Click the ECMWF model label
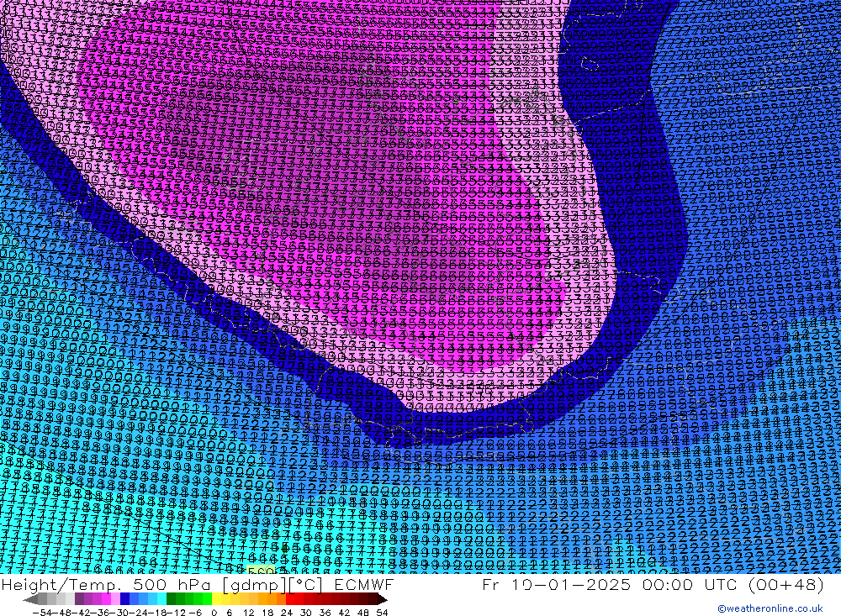This screenshot has width=841, height=616. [363, 584]
